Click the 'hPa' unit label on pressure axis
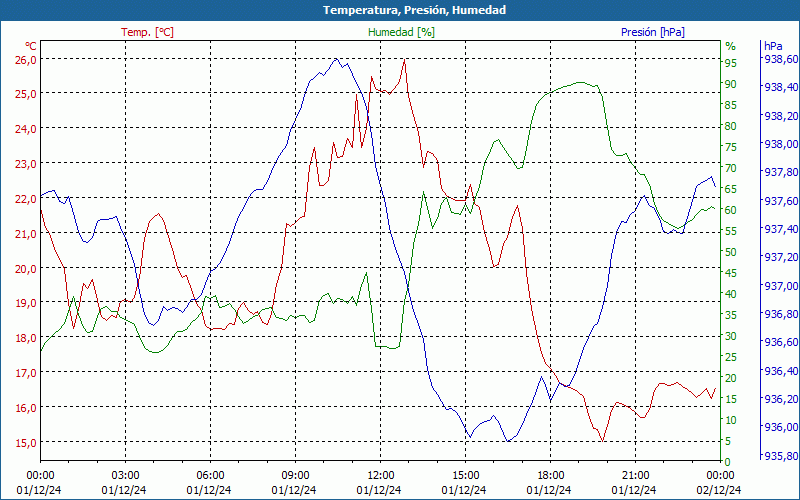The image size is (800, 500). pos(773,46)
